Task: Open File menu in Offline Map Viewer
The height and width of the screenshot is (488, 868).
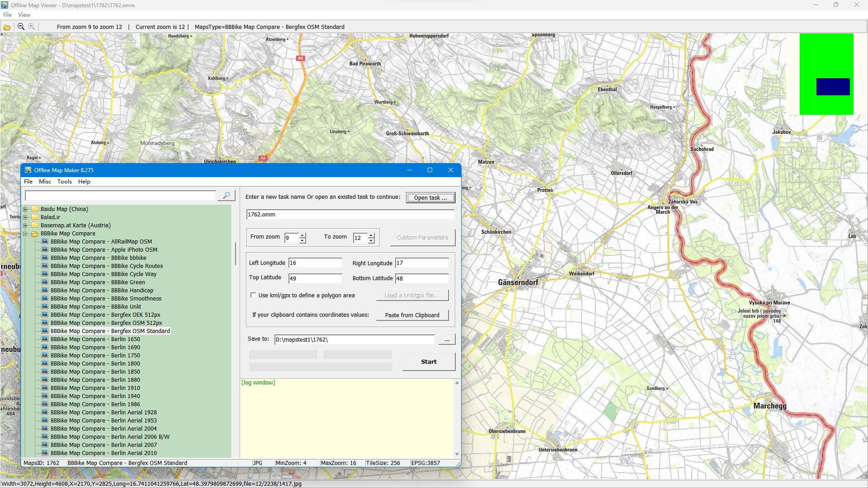Action: [7, 15]
